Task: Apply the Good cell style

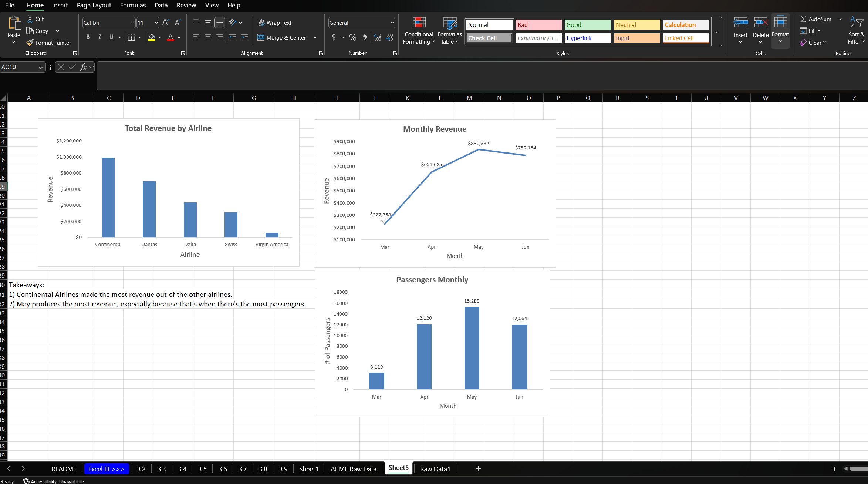Action: coord(588,25)
